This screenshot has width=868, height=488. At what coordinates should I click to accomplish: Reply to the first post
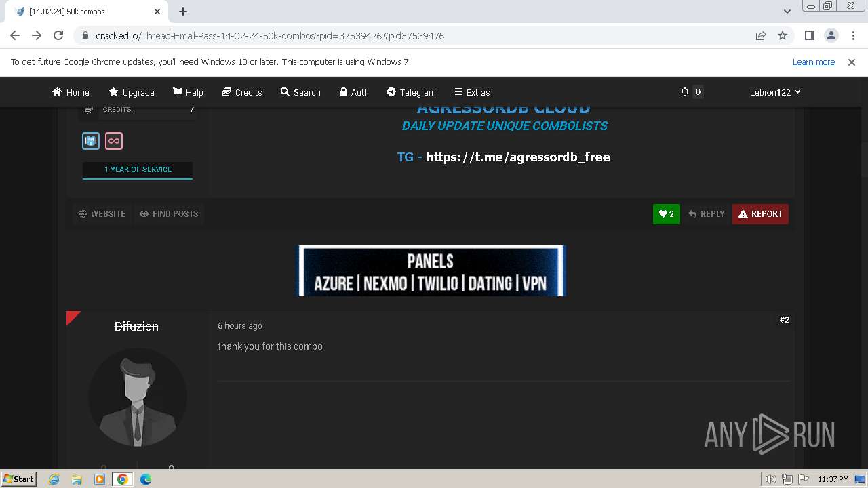pyautogui.click(x=706, y=213)
